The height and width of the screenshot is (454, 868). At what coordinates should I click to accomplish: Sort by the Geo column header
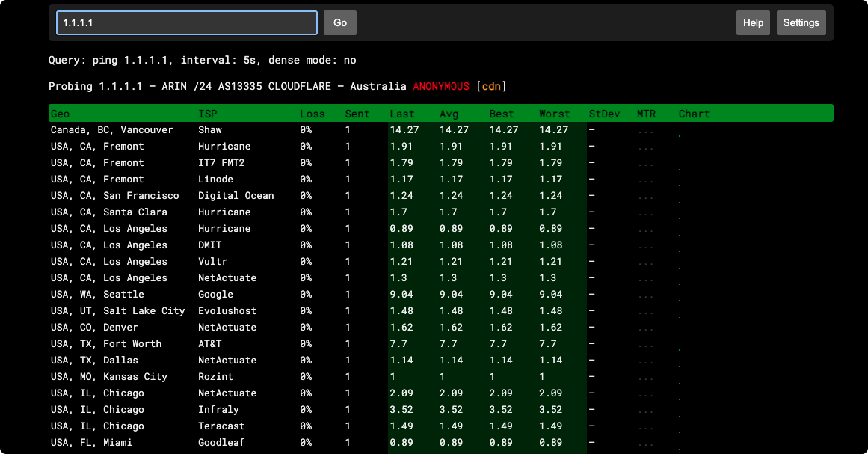[61, 114]
